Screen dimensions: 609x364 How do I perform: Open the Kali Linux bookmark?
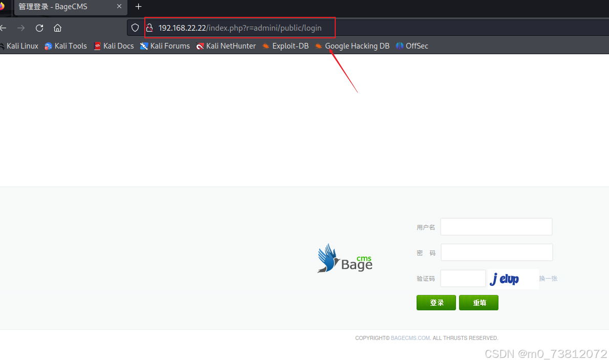(x=19, y=46)
